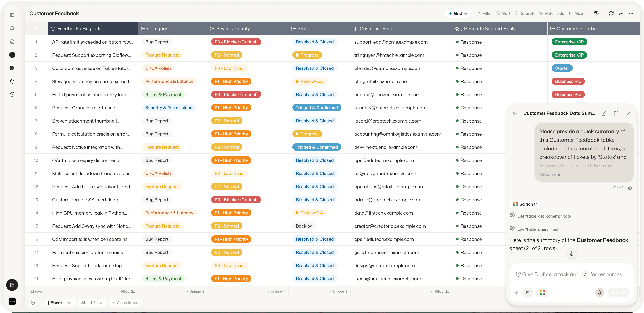Toggle the select-all rows checkbox in header
The height and width of the screenshot is (313, 644).
click(x=36, y=28)
